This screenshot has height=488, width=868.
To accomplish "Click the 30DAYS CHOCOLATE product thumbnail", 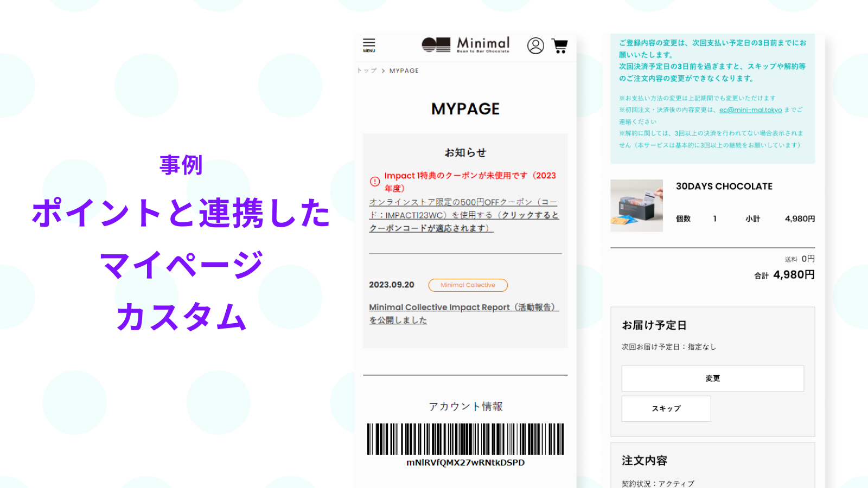I will click(x=636, y=206).
